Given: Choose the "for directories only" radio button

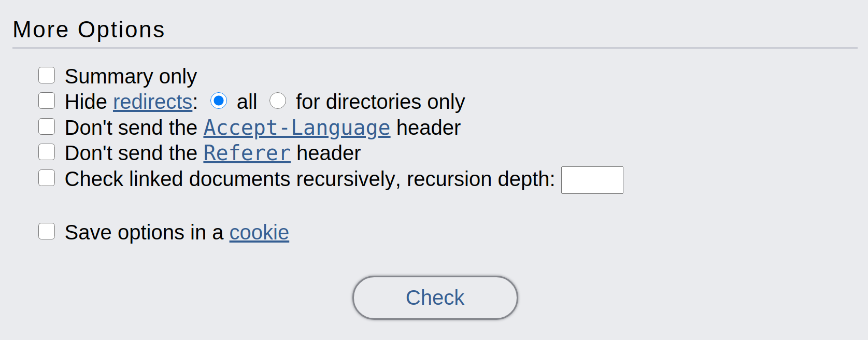Looking at the screenshot, I should [278, 101].
